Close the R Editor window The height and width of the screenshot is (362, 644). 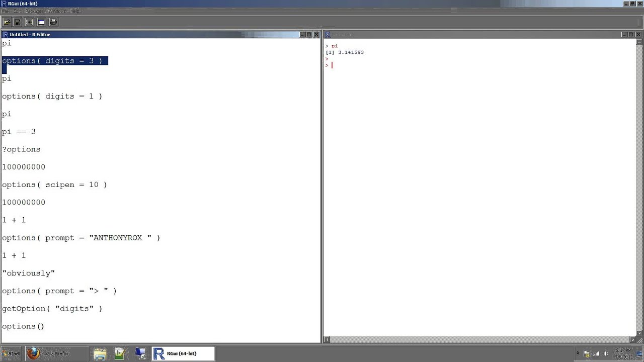[316, 35]
